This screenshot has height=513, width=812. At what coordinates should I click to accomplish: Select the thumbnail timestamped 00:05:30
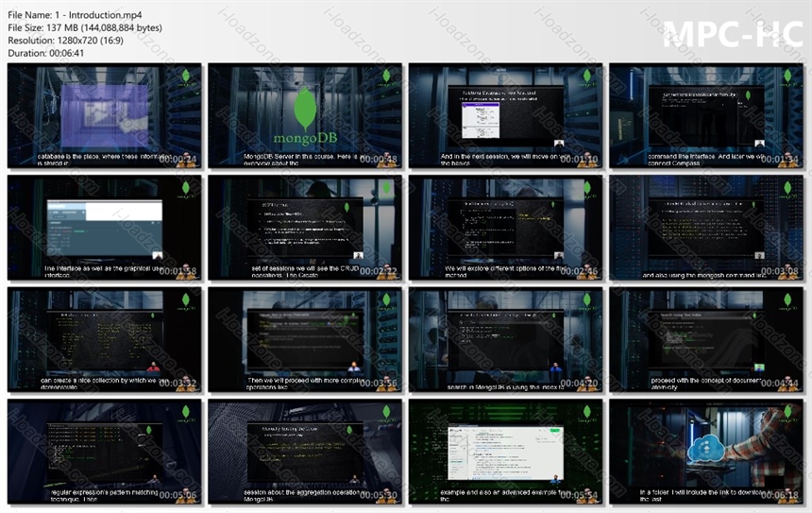pyautogui.click(x=305, y=452)
